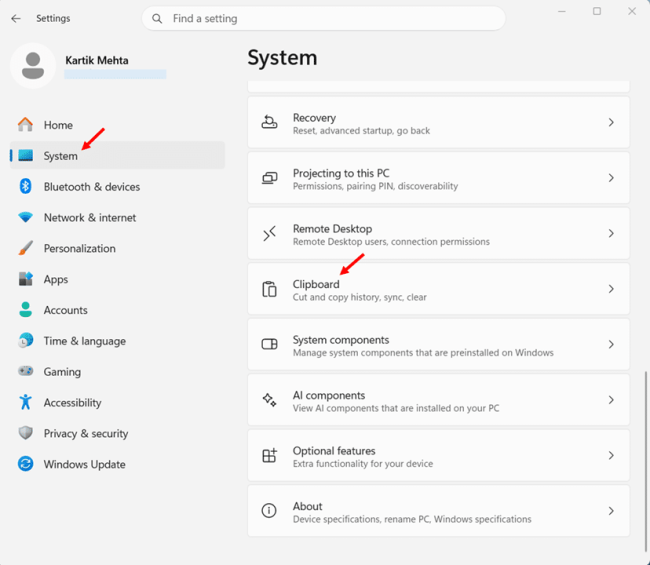650x565 pixels.
Task: Click the Accessibility figure icon
Action: tap(26, 402)
